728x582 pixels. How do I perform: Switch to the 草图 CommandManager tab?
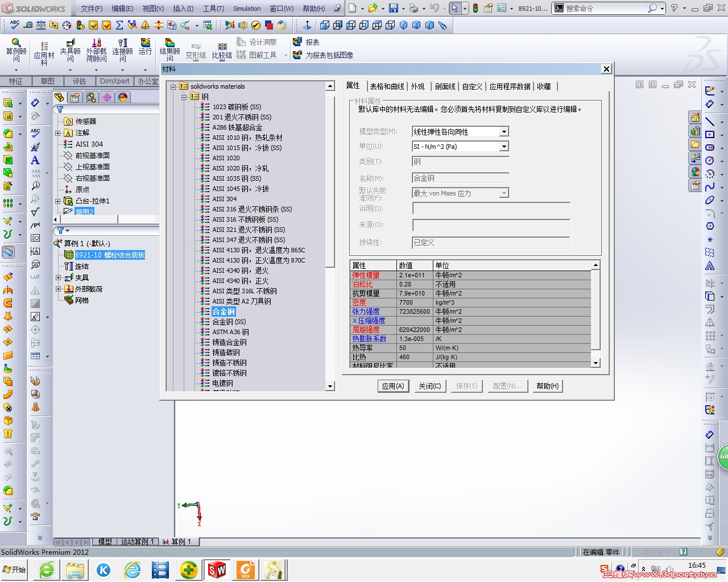48,81
